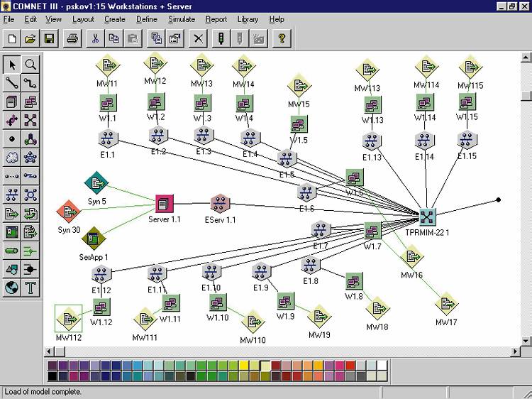Open the Edit menu
The image size is (532, 399).
click(31, 19)
